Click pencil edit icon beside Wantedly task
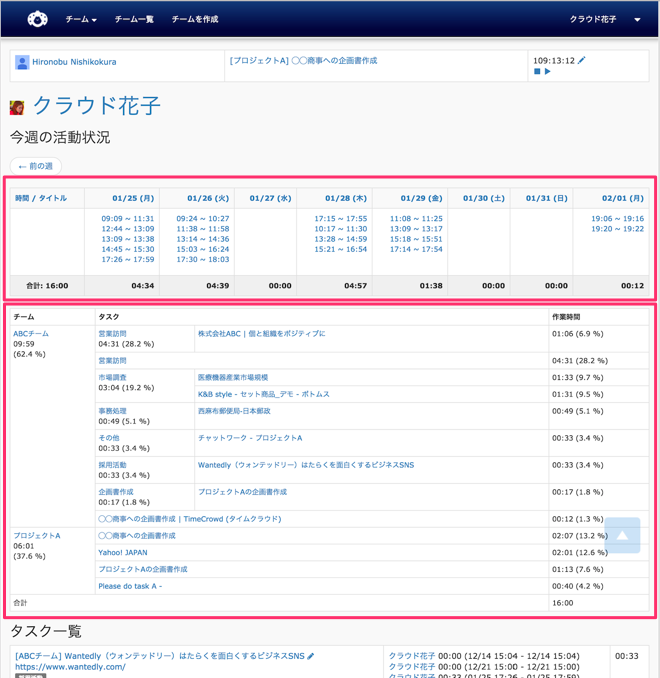Image resolution: width=660 pixels, height=678 pixels. (311, 656)
